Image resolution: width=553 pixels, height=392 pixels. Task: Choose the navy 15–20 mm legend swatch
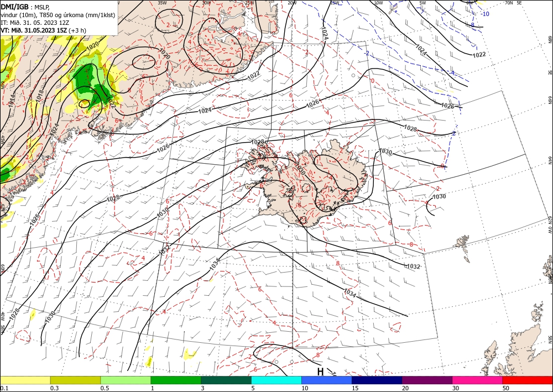[x=377, y=380]
